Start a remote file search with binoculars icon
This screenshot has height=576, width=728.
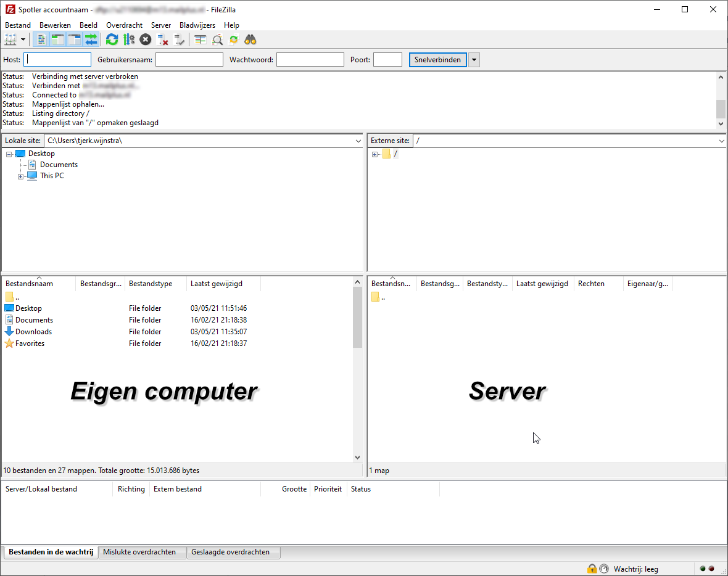pyautogui.click(x=250, y=39)
